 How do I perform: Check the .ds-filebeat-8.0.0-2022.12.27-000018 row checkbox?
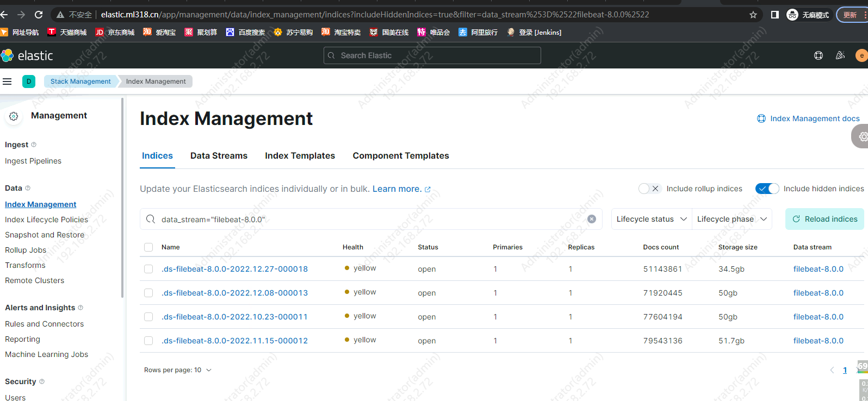coord(148,269)
